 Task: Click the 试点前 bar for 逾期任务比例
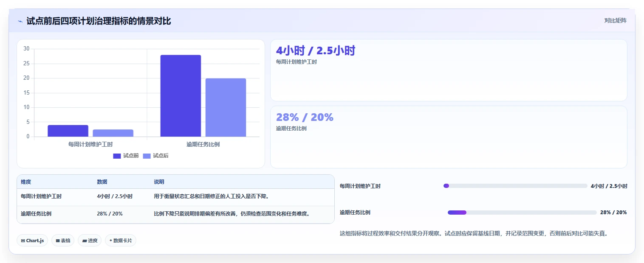(x=181, y=96)
